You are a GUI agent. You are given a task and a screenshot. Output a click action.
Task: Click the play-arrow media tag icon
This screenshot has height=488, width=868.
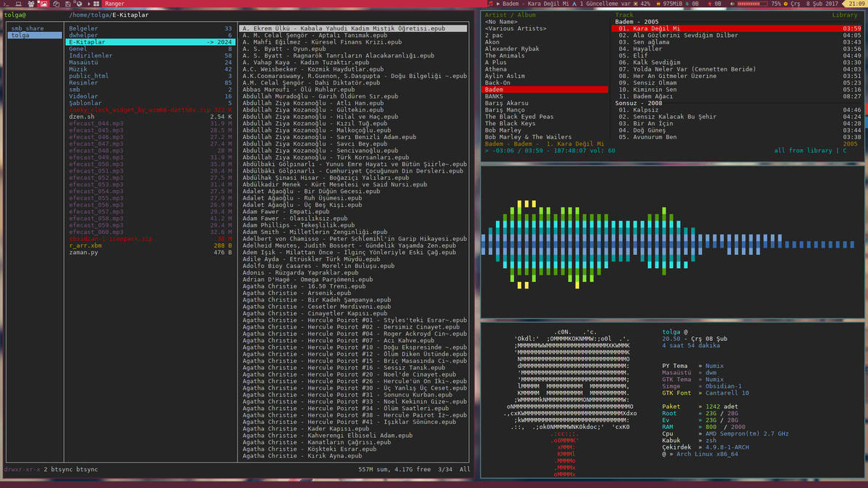(90, 4)
